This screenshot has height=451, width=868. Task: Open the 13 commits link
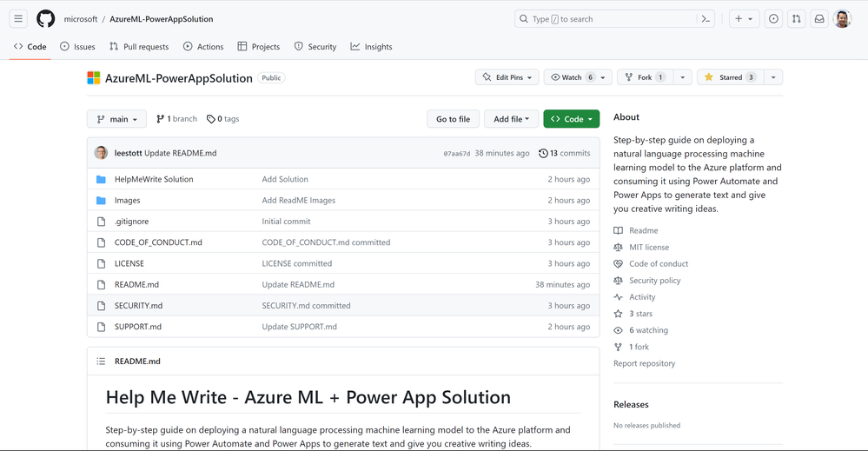point(565,153)
